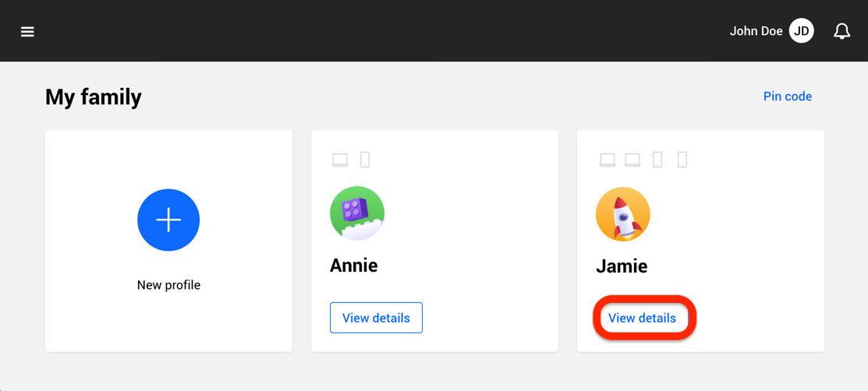Select Annie's purple block avatar
This screenshot has width=868, height=391.
(x=357, y=213)
